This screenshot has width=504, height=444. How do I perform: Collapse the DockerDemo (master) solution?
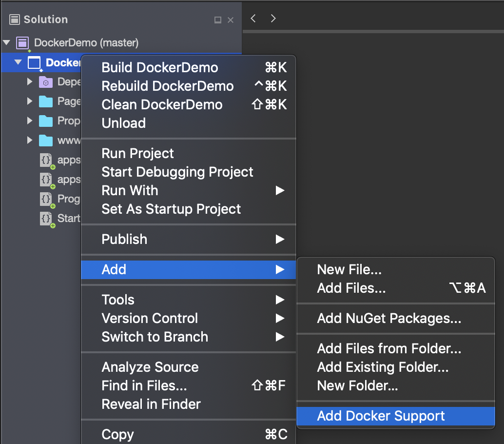point(7,43)
